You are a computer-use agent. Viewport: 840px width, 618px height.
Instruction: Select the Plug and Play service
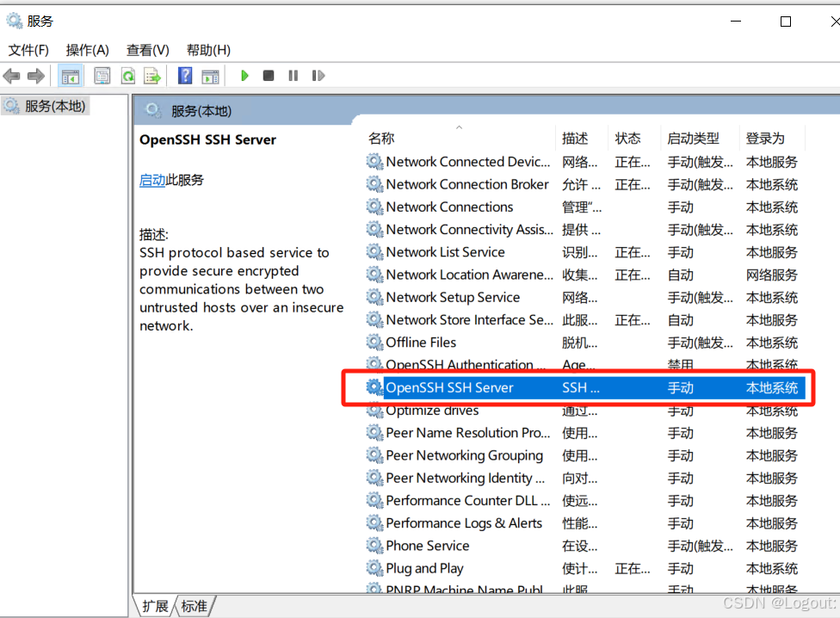585,568
